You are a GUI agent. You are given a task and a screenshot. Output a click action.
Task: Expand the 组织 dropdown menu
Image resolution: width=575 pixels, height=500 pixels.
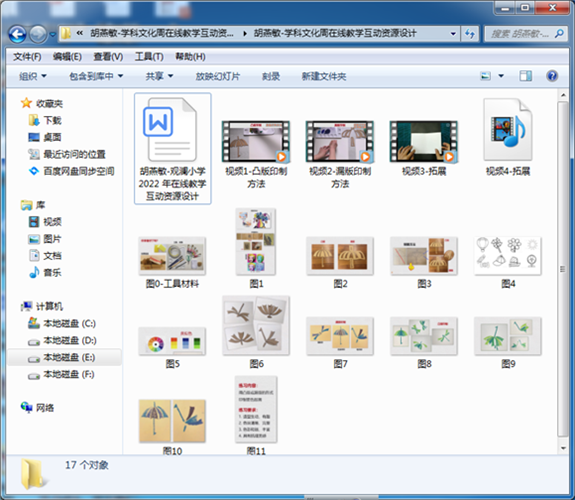pos(33,76)
